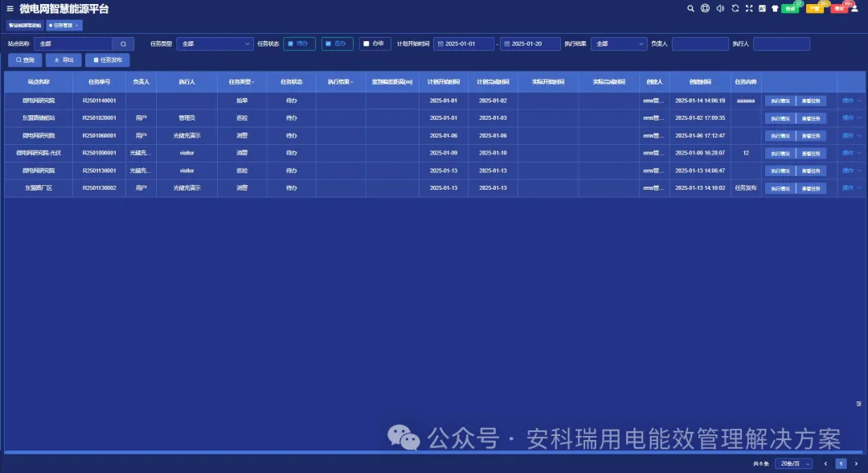Click the 站点名称 column header
The height and width of the screenshot is (473, 868).
tap(39, 82)
